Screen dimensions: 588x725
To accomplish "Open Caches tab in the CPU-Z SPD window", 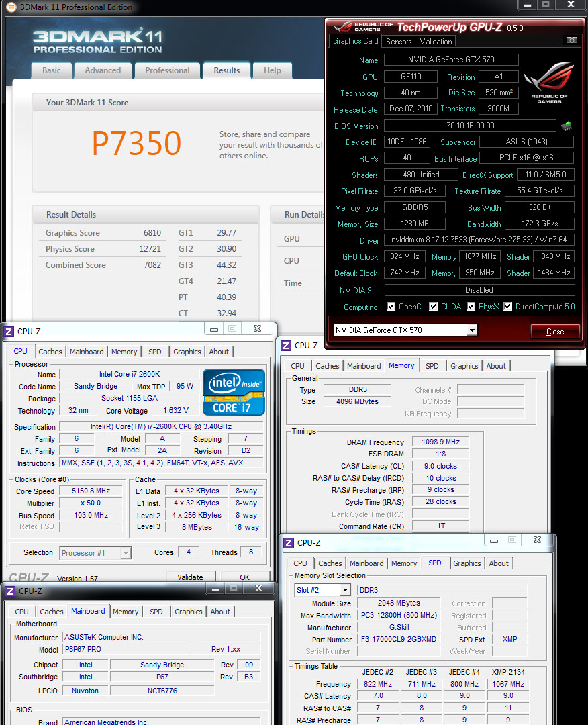I will coord(330,563).
